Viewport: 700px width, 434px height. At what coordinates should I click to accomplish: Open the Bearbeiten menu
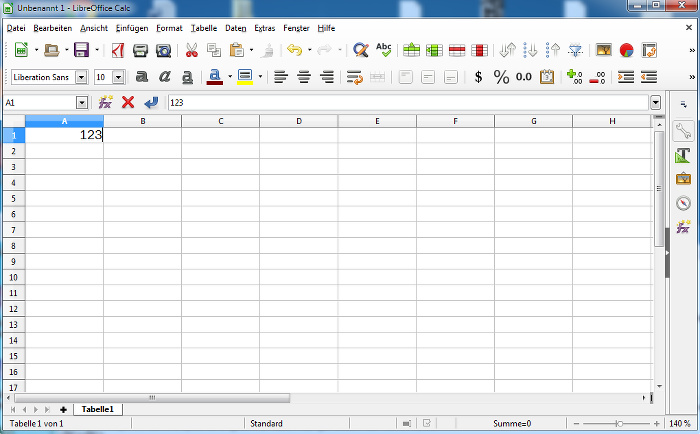click(53, 28)
